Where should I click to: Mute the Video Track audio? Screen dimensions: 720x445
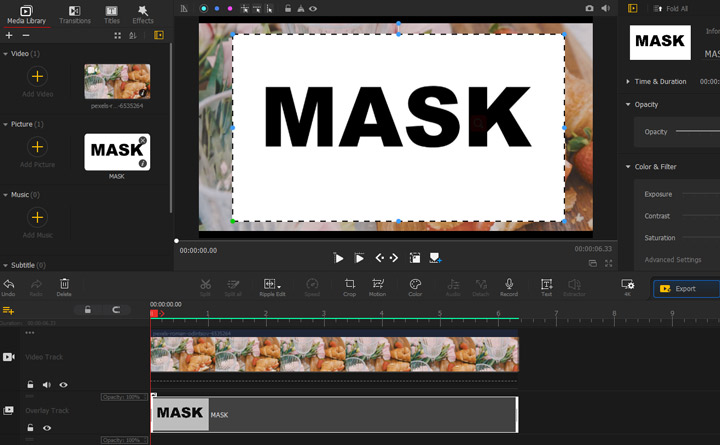tap(47, 385)
